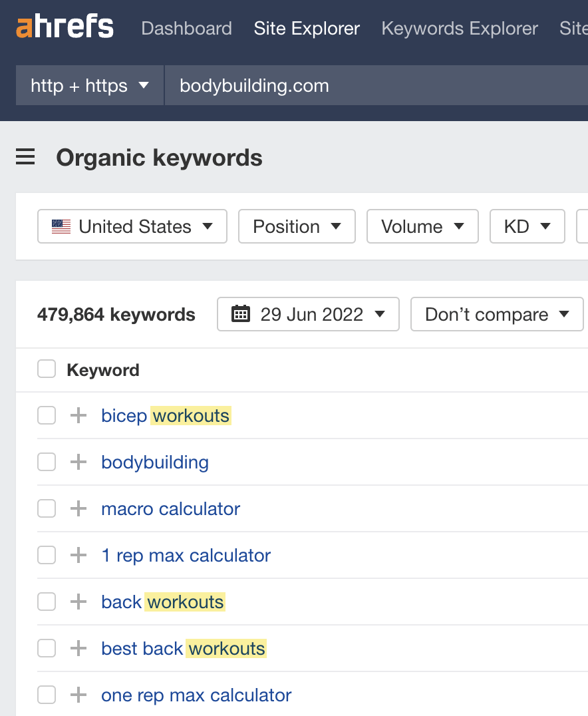Check the checkbox next to bicep workouts
The width and height of the screenshot is (588, 716).
(46, 415)
